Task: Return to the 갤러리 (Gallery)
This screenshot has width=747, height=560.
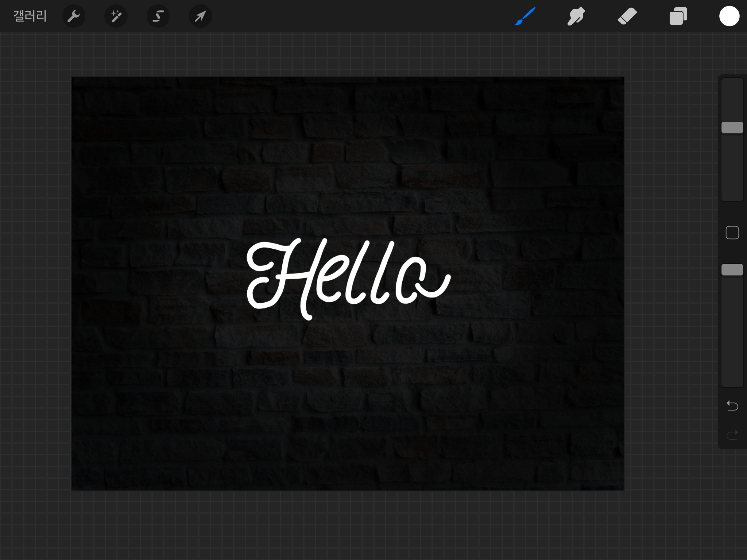Action: click(30, 16)
